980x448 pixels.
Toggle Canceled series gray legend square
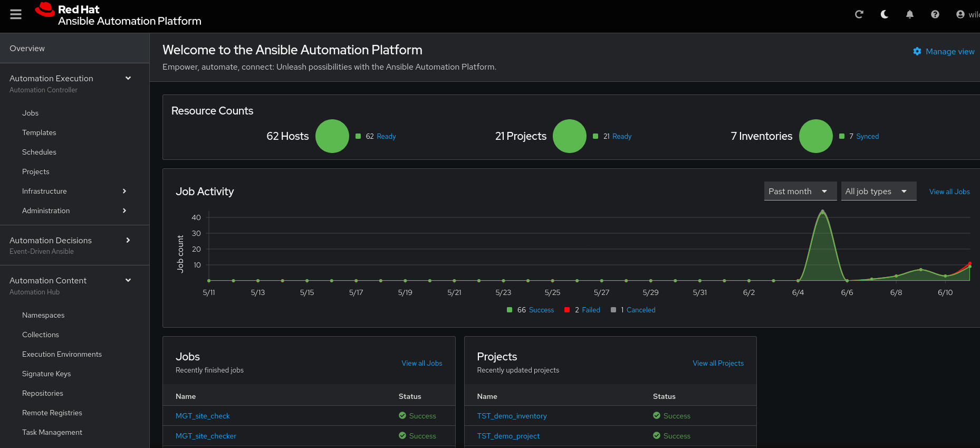point(613,310)
